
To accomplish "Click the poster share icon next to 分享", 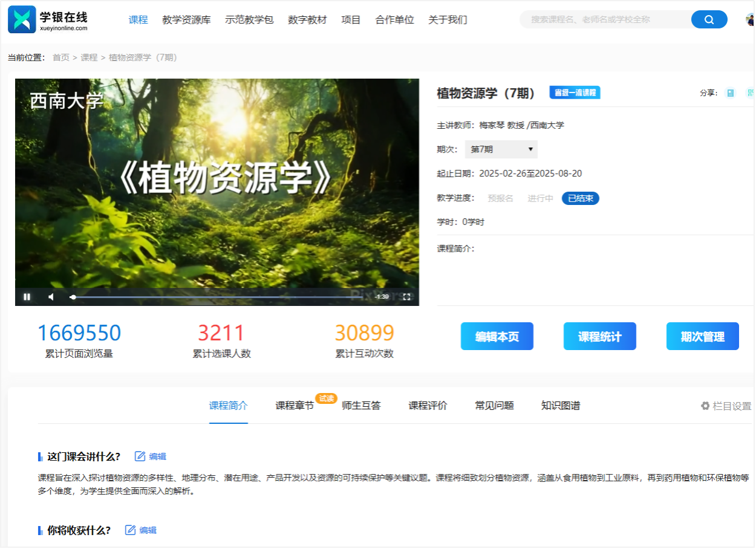I will (x=731, y=93).
